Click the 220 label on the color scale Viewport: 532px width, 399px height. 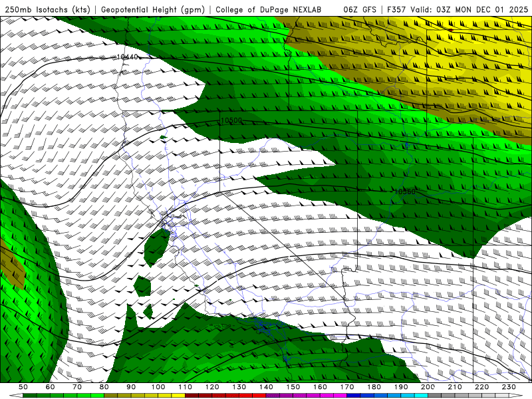tap(481, 387)
